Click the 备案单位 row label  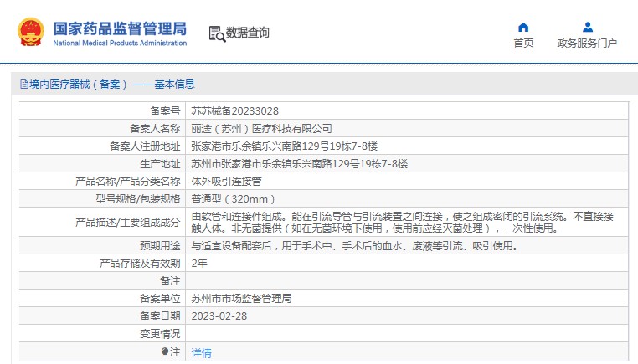coord(160,299)
